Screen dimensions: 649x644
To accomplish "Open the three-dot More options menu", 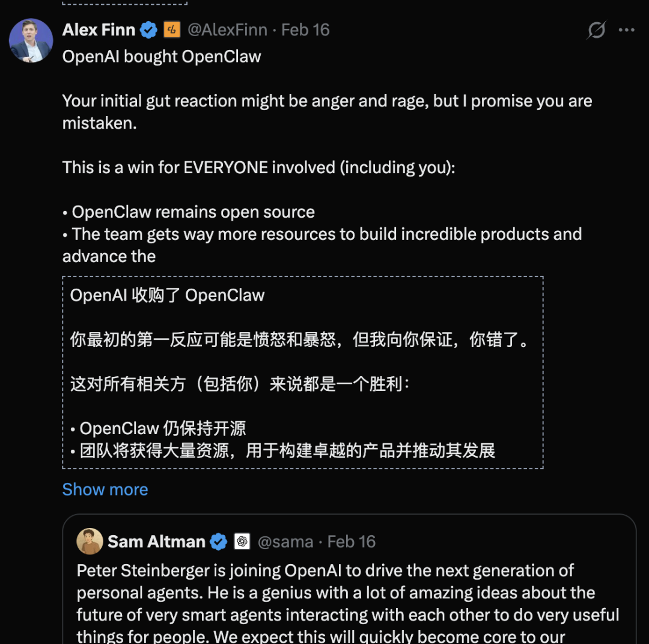I will click(x=627, y=30).
